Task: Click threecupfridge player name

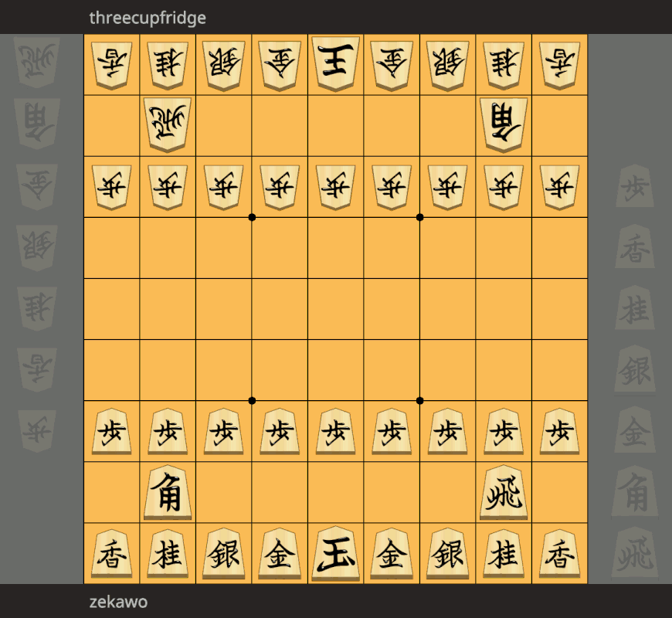Action: (x=148, y=18)
